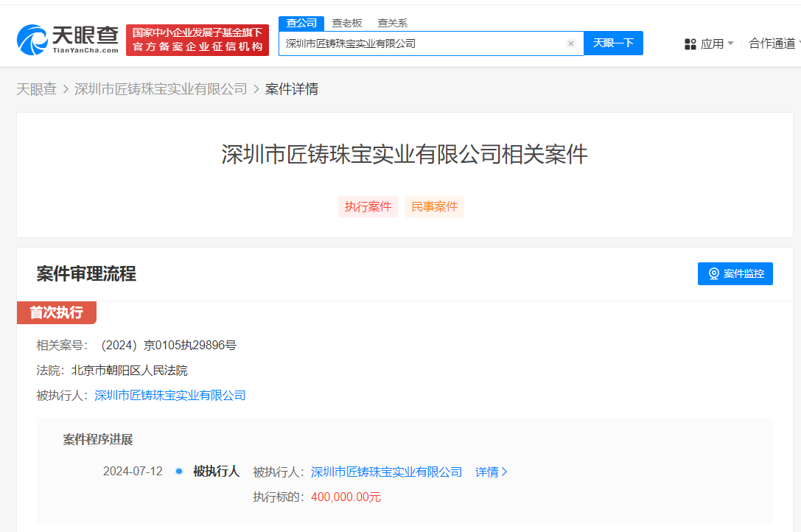Click the 天眼一下 search button
Viewport: 801px width, 532px height.
(x=613, y=43)
